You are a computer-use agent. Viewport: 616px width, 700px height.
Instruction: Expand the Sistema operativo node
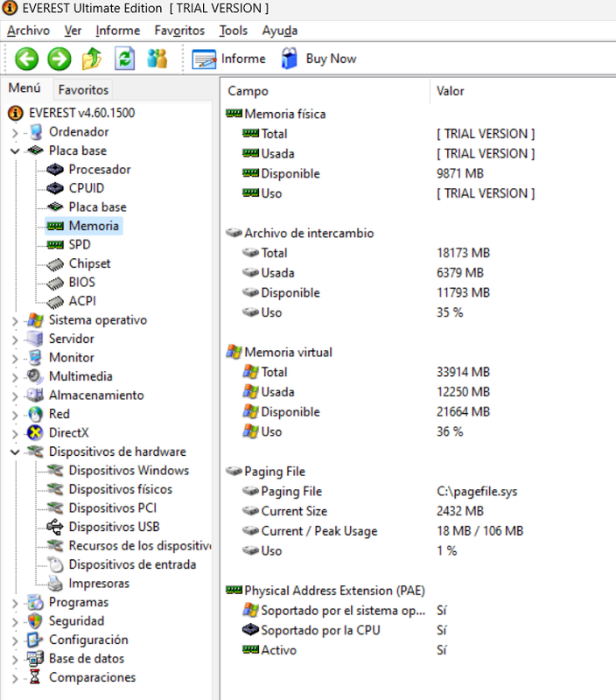15,321
